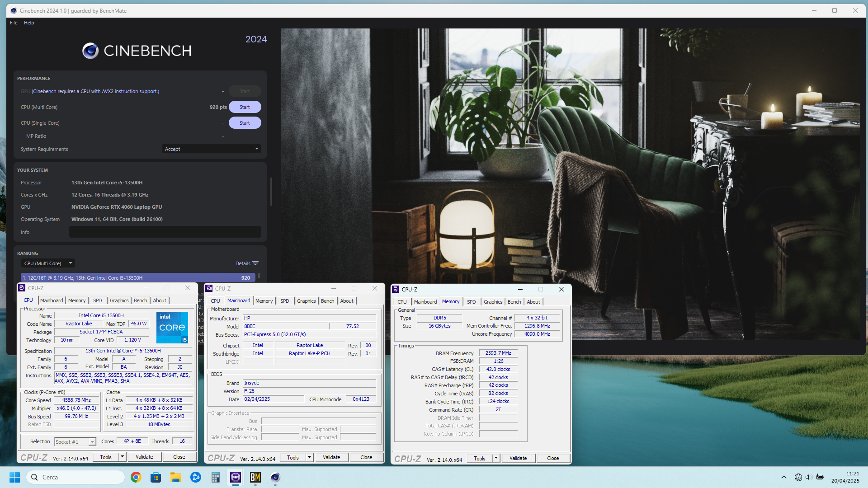868x488 pixels.
Task: Switch to Cinebench taskbar icon
Action: point(275,477)
